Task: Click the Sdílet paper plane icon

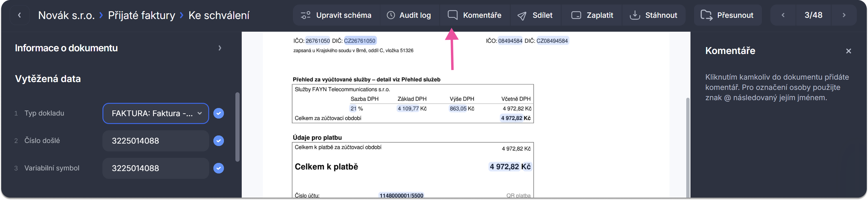Action: coord(522,15)
